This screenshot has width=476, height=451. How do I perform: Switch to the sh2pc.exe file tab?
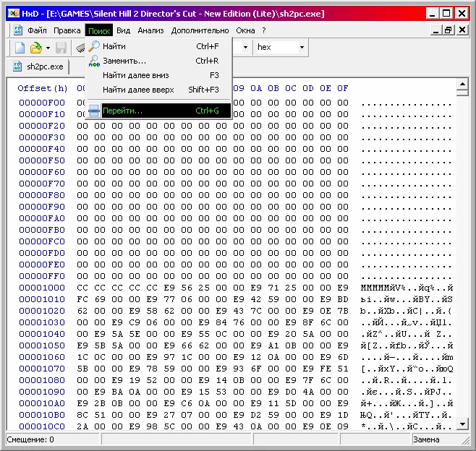point(38,66)
